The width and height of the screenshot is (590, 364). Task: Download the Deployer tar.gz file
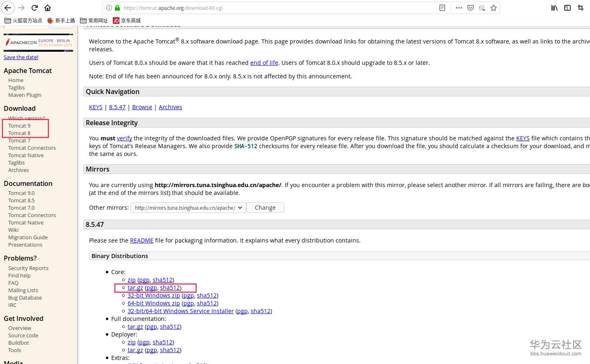(135, 350)
